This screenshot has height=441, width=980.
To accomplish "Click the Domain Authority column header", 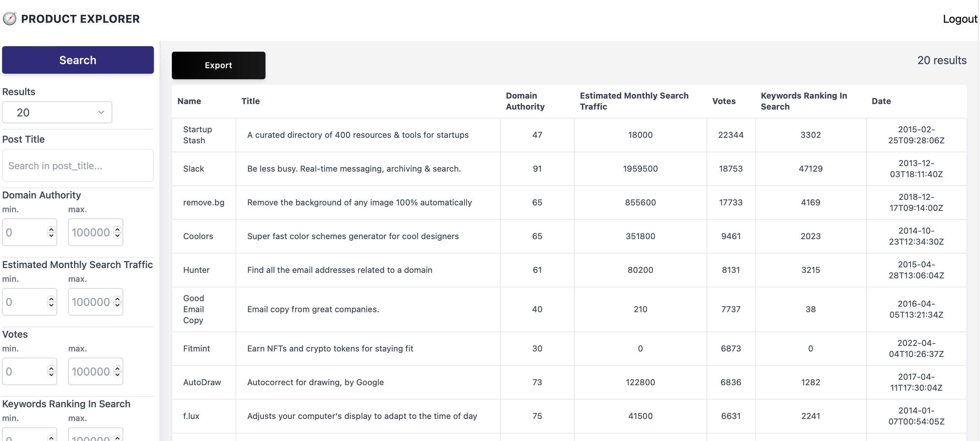I will tap(525, 101).
